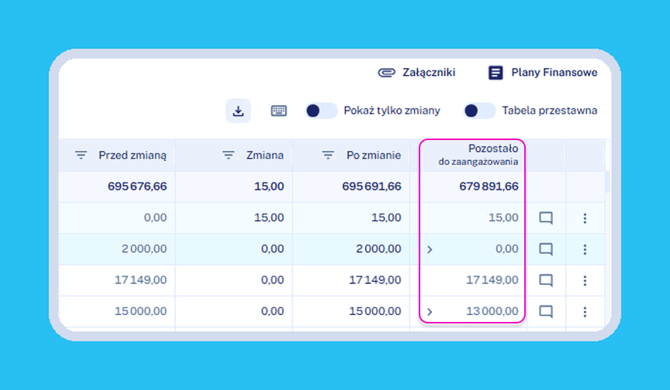The height and width of the screenshot is (390, 670).
Task: Open more options for the 17 149,00 row
Action: 585,281
